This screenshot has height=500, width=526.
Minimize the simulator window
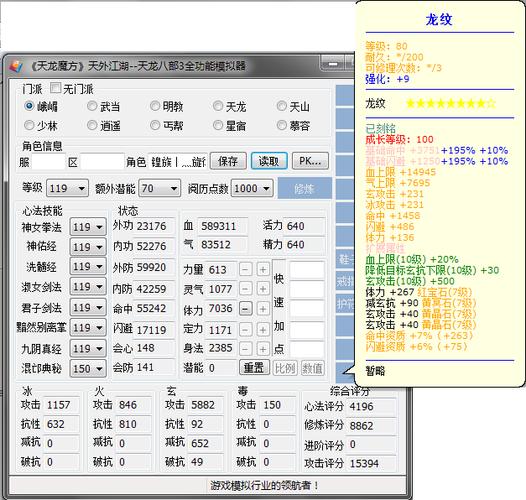pyautogui.click(x=333, y=64)
